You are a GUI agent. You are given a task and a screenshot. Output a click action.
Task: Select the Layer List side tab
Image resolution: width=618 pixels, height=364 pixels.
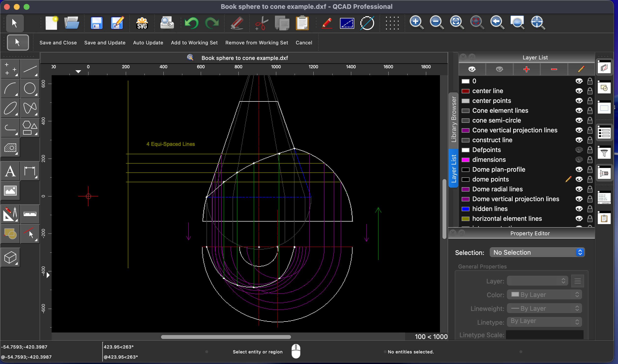pos(453,168)
